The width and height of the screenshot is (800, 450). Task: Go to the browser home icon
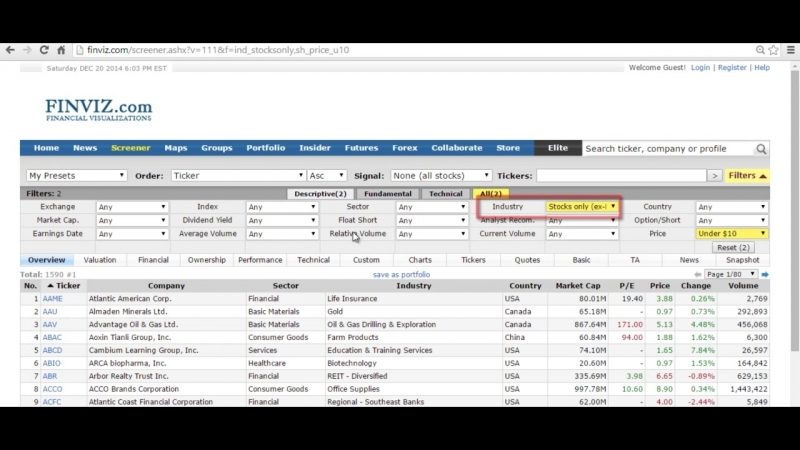[61, 50]
